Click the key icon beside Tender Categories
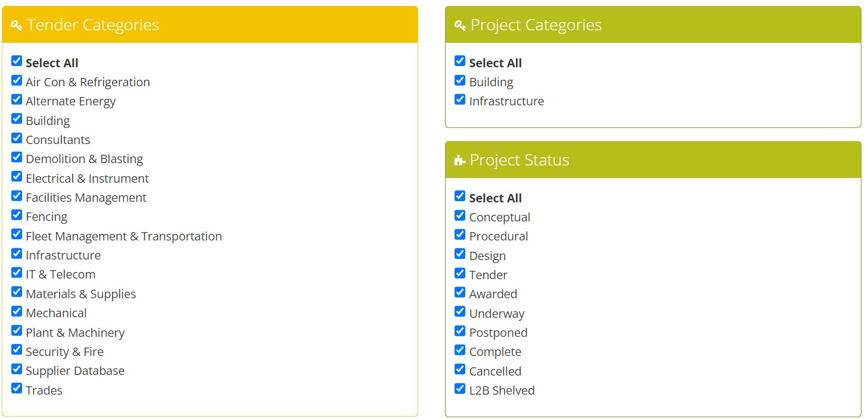 [x=17, y=25]
